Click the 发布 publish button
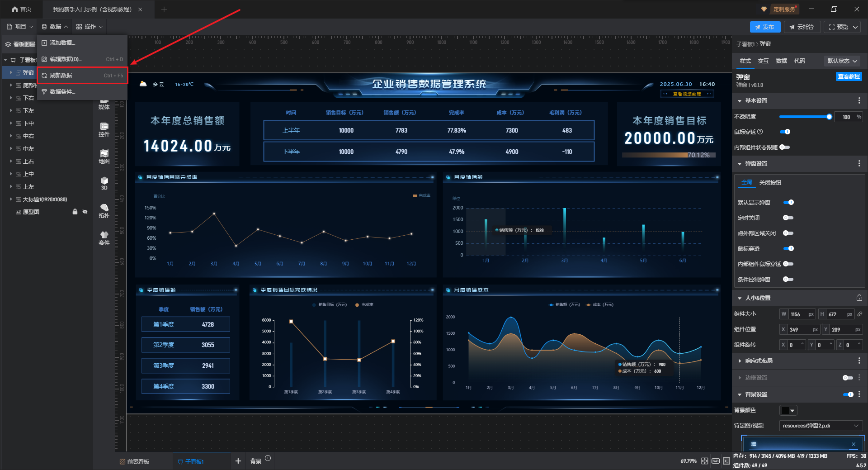868x470 pixels. click(765, 27)
